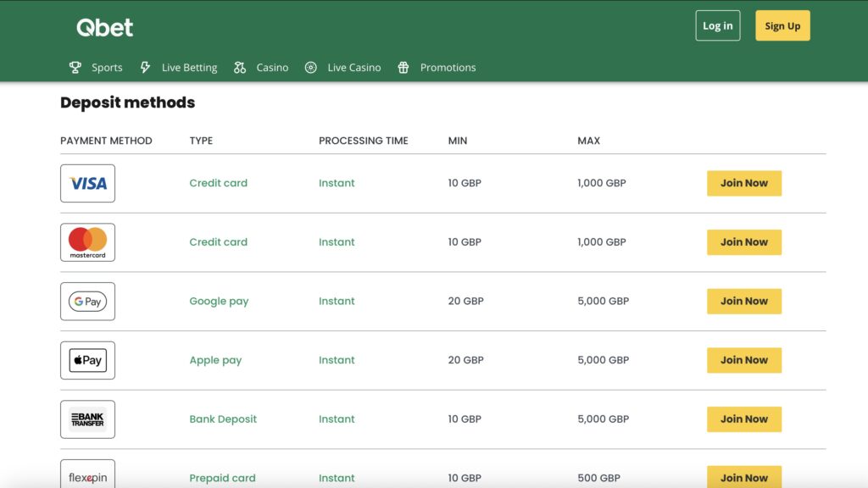Open the Credit card link for Mastercard
868x488 pixels.
click(x=218, y=242)
